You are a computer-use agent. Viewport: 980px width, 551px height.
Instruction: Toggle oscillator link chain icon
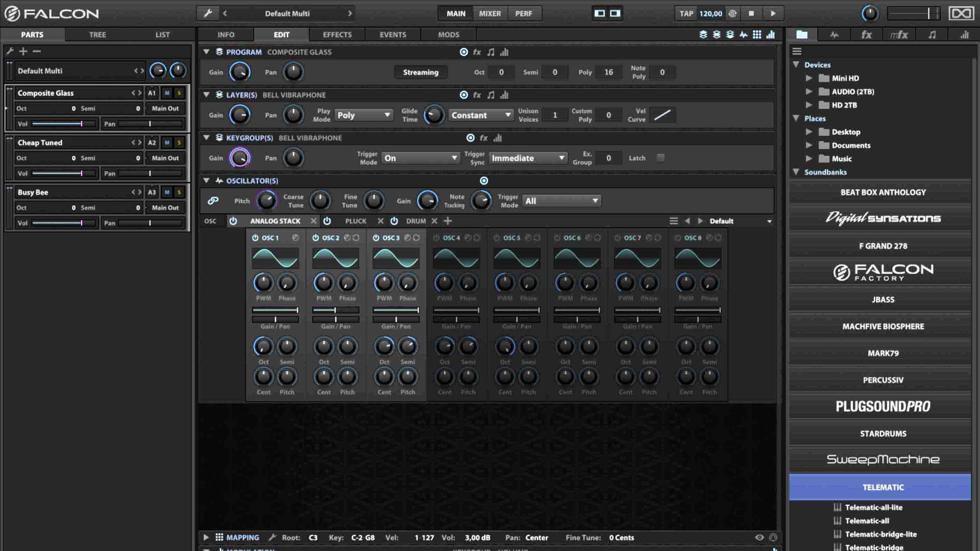click(x=213, y=201)
